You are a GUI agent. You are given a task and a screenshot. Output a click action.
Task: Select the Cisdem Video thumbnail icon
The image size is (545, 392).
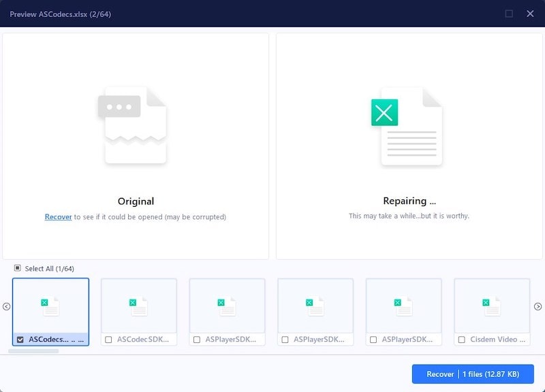492,306
